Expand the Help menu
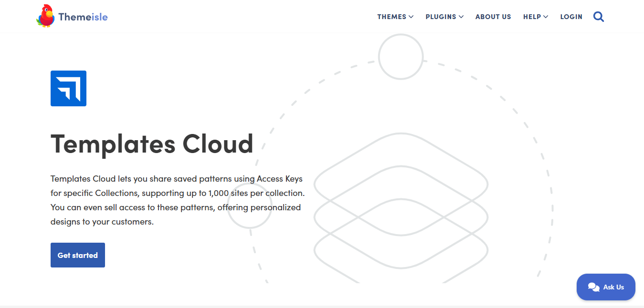This screenshot has height=308, width=644. (536, 17)
